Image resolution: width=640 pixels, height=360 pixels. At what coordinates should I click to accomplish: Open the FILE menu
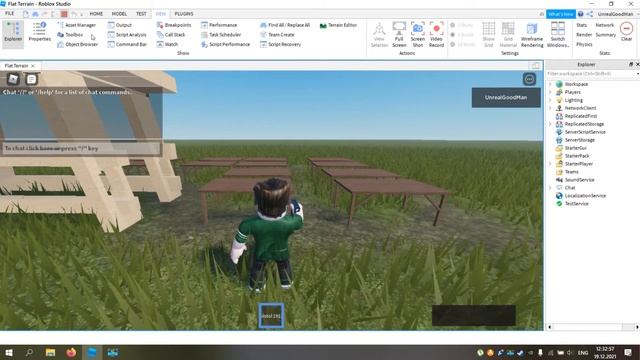click(x=9, y=13)
